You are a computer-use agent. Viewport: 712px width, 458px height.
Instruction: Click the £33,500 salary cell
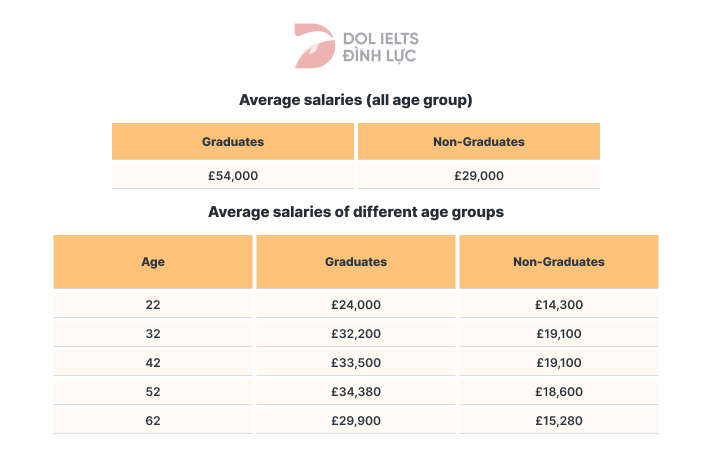[x=356, y=362]
